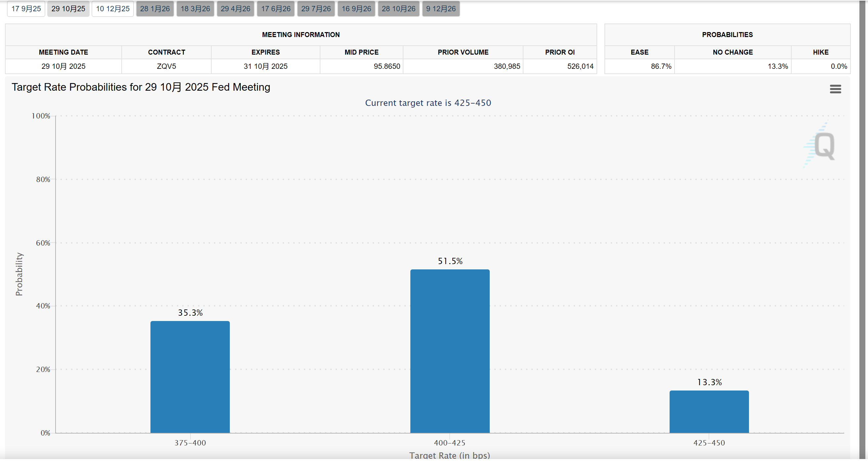Click the 425-450 bar showing 13.3%
Viewport: 868px width, 461px height.
point(709,412)
